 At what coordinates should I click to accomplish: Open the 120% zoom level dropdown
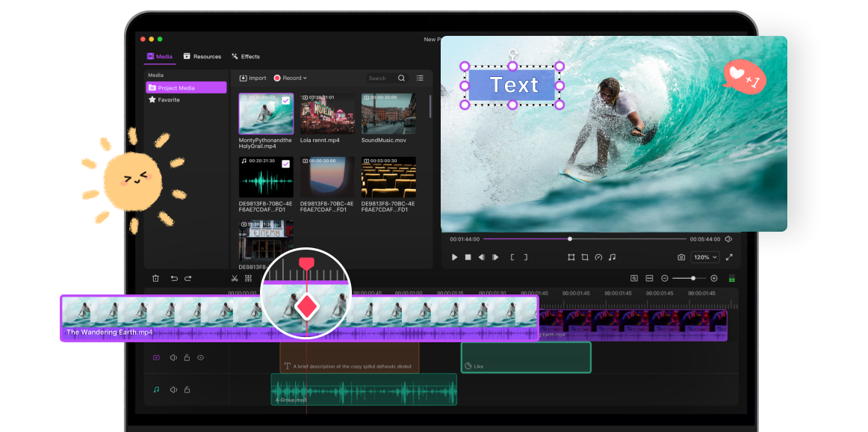point(705,256)
